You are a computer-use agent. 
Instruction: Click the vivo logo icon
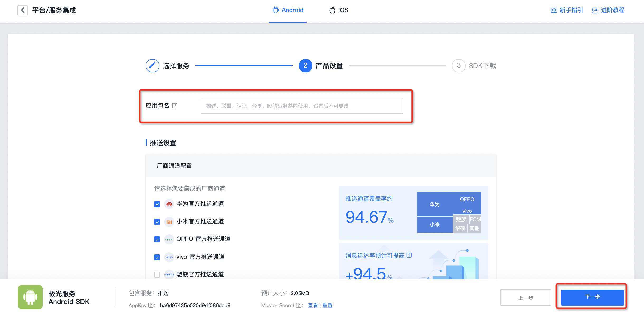click(169, 257)
